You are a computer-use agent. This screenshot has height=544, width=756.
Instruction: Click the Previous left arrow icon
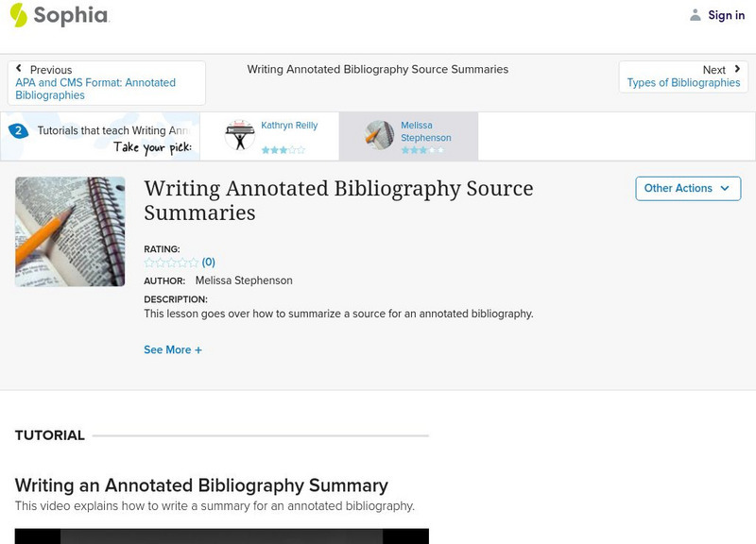(19, 69)
